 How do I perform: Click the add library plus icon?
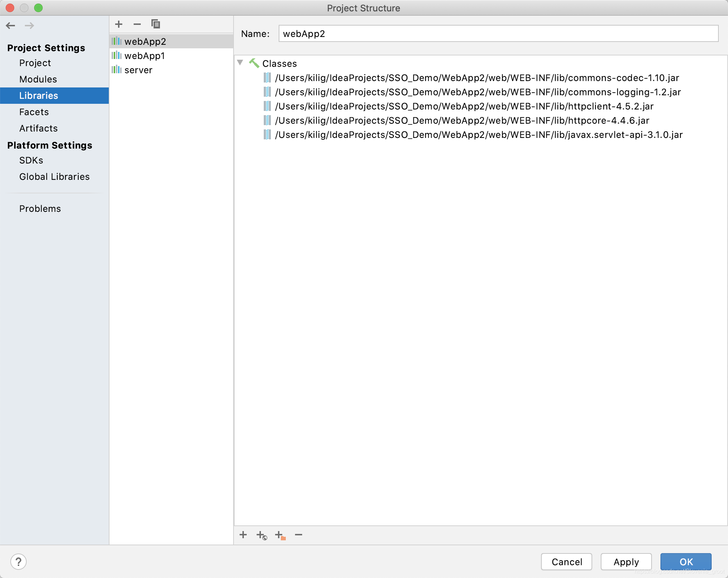pyautogui.click(x=119, y=24)
